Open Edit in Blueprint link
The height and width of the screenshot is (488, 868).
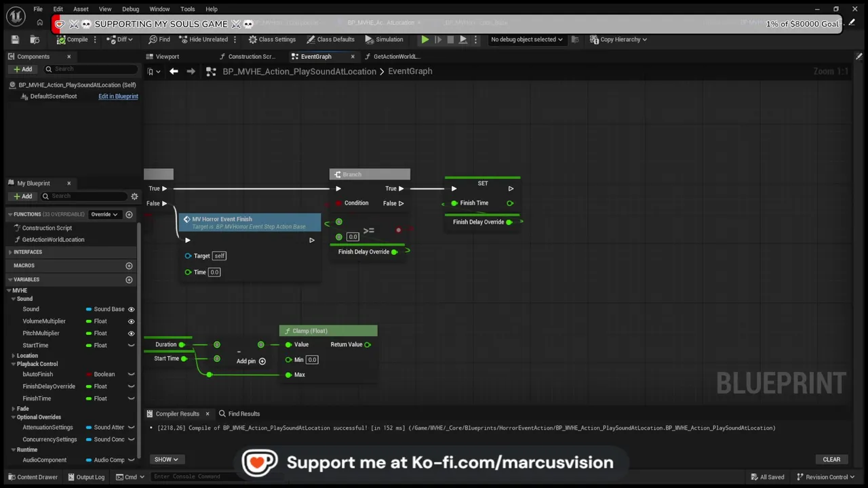coord(118,96)
